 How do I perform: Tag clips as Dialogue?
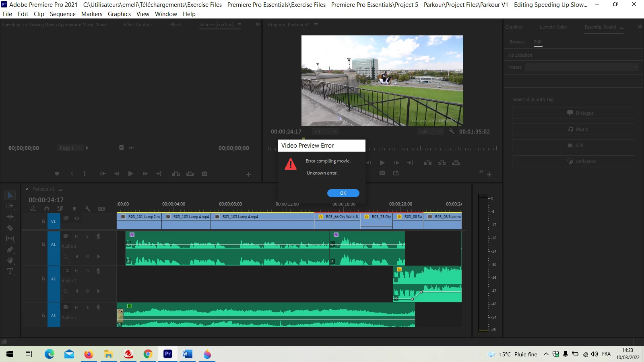pos(574,113)
